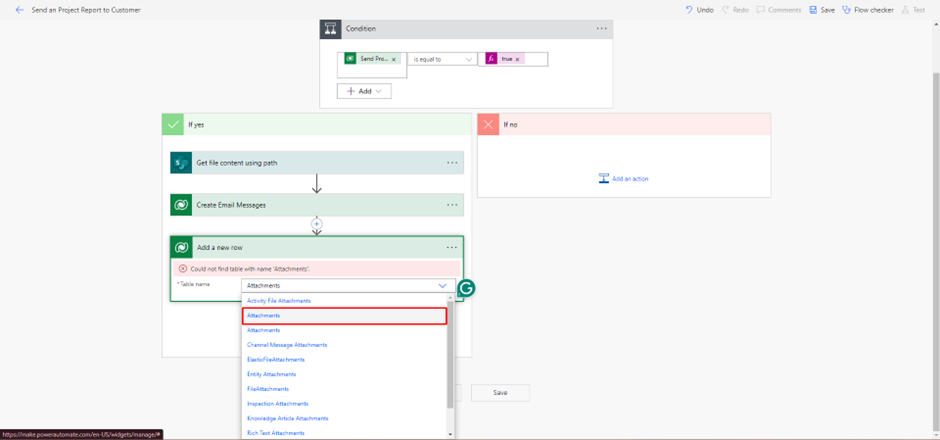Open the Condition card ellipsis menu
940x440 pixels.
pos(601,29)
